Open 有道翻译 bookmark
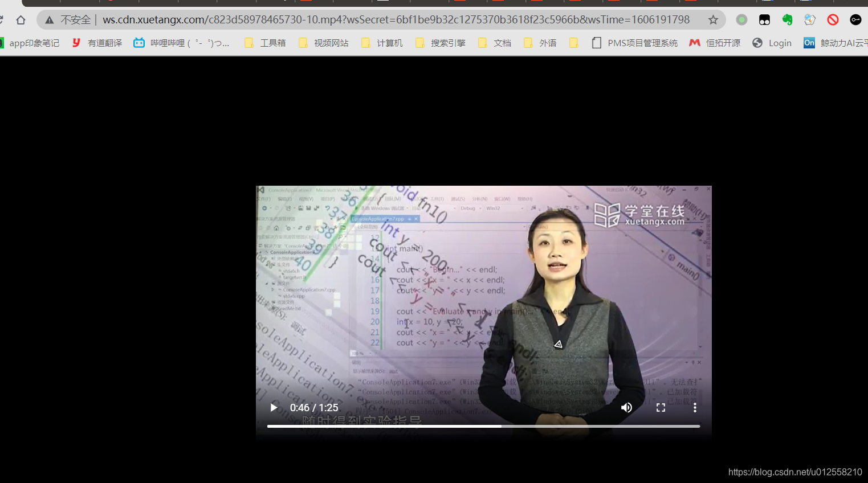Screen dimensions: 868x483 coord(97,43)
